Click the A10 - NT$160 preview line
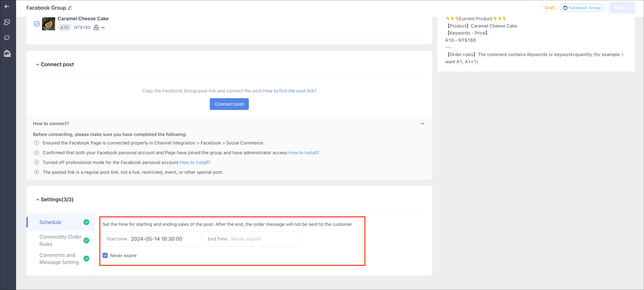This screenshot has height=290, width=644. coord(460,40)
